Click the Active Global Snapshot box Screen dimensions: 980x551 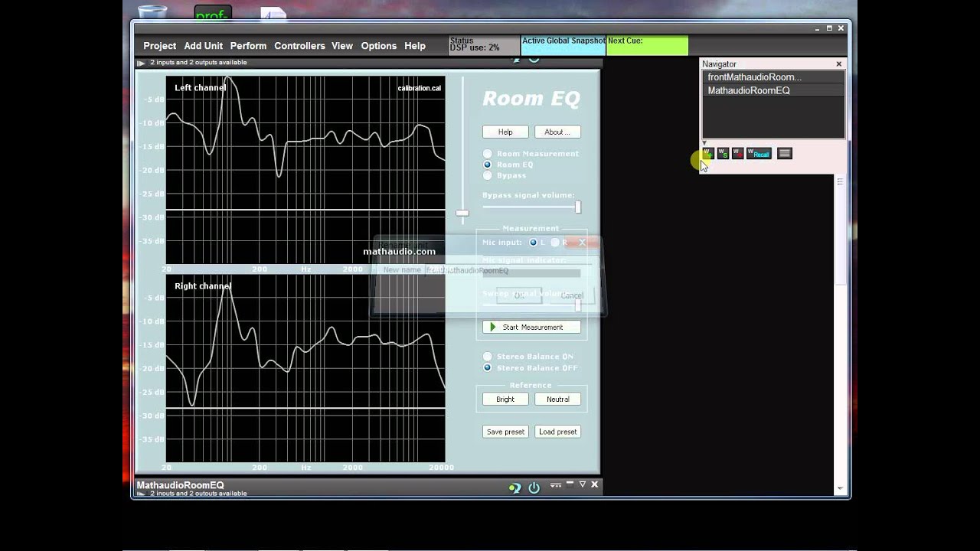pyautogui.click(x=563, y=45)
